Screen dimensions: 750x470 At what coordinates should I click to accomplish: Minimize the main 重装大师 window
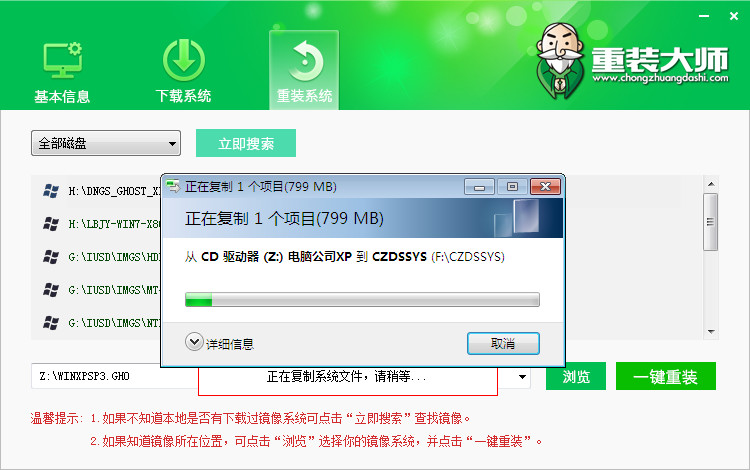pos(704,16)
